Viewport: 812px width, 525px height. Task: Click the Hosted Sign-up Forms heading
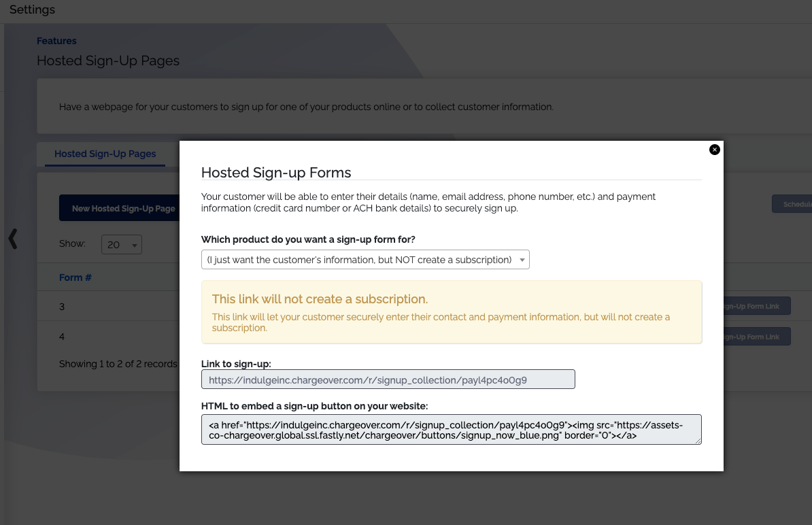coord(276,173)
